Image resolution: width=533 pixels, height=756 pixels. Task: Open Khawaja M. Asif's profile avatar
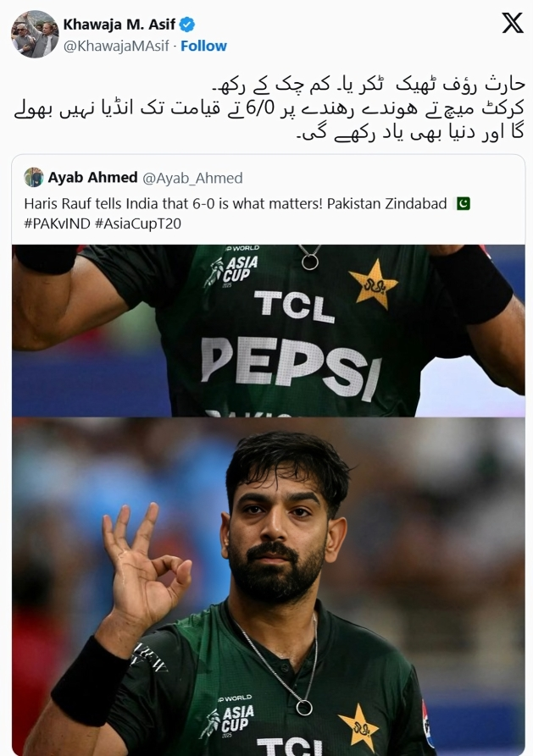tap(35, 34)
